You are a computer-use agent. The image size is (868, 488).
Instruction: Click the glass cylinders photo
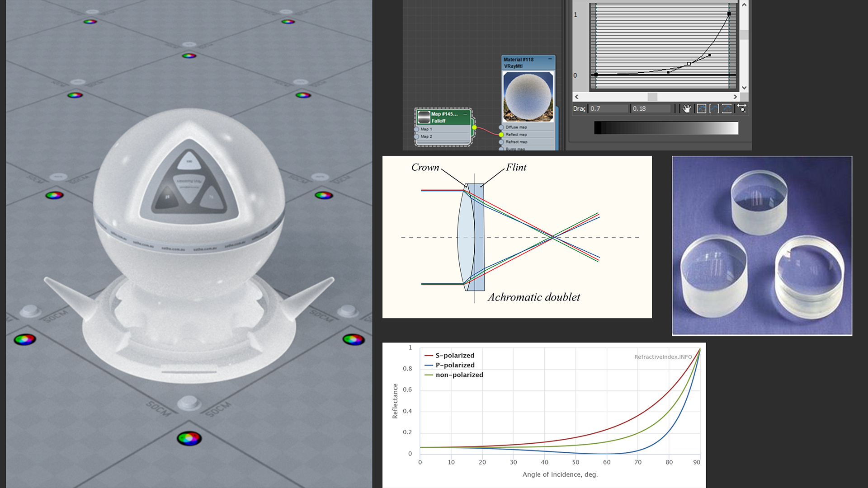pos(762,246)
